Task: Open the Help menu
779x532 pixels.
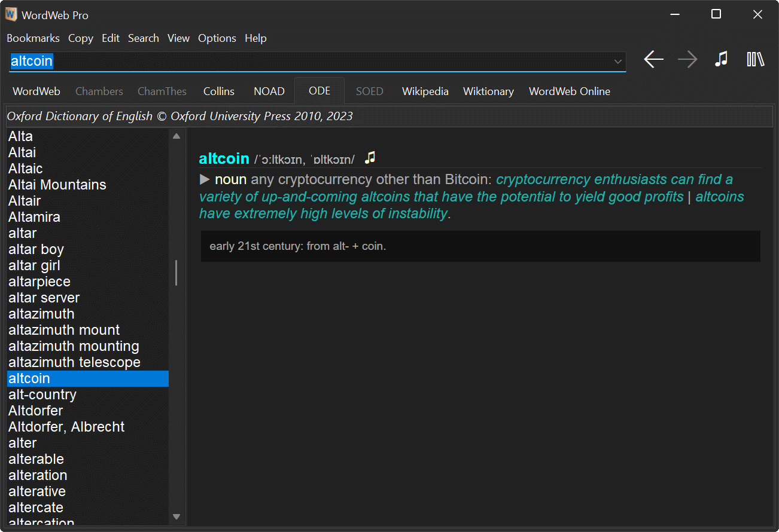Action: tap(255, 38)
